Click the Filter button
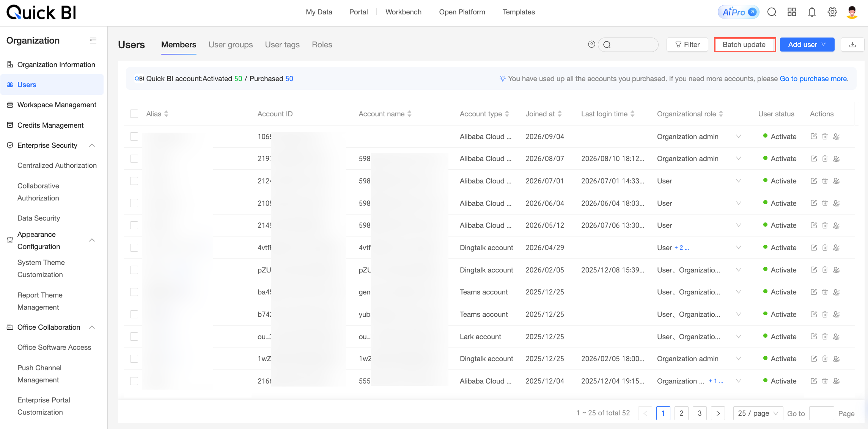The image size is (868, 429). 687,44
